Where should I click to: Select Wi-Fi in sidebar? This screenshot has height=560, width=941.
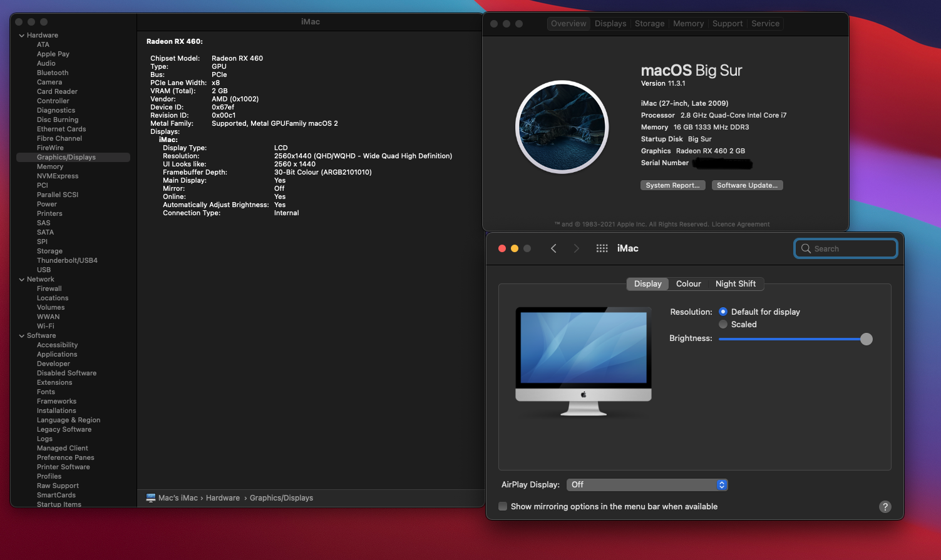45,327
